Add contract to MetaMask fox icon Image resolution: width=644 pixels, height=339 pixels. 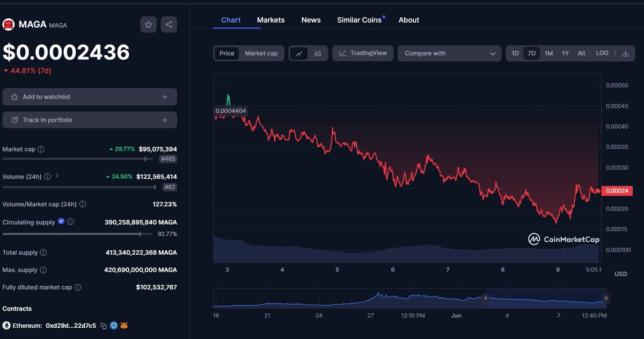[x=124, y=326]
